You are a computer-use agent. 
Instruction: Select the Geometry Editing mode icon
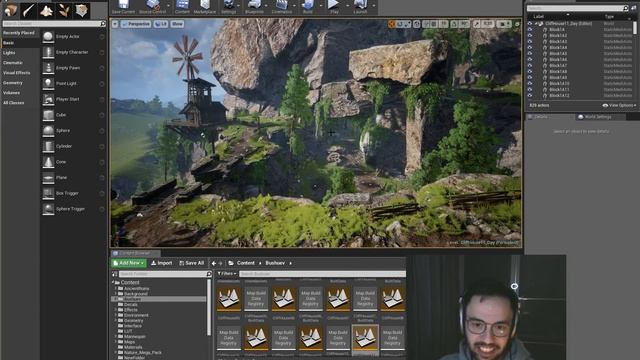click(81, 10)
